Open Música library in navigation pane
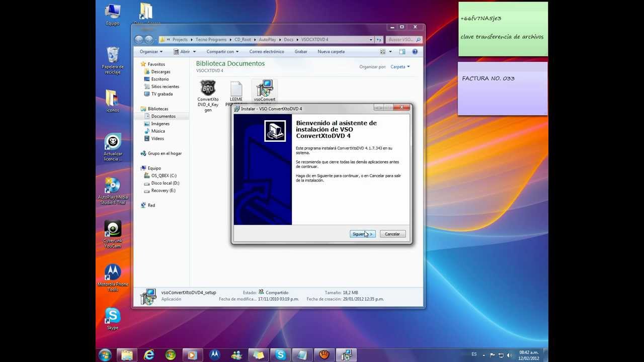644x362 pixels. (x=157, y=131)
